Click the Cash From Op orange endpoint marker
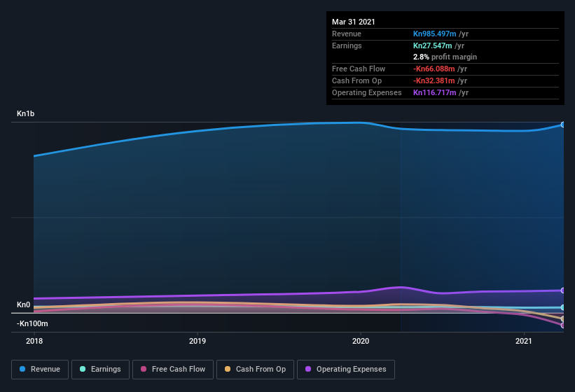The width and height of the screenshot is (575, 392). coord(563,319)
